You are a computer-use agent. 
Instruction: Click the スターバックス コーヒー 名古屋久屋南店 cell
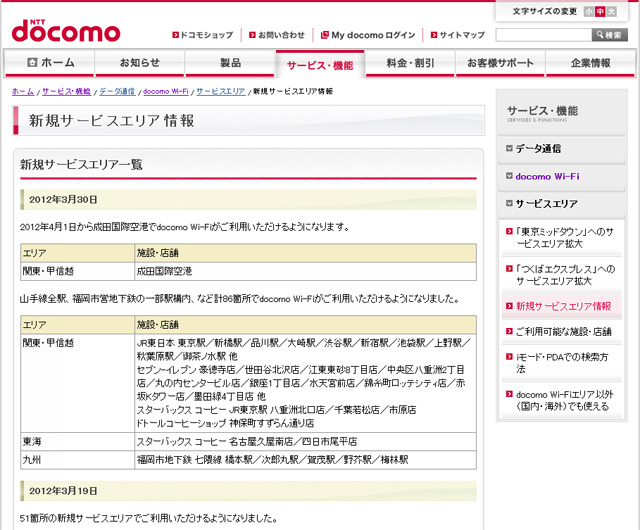coord(305,441)
